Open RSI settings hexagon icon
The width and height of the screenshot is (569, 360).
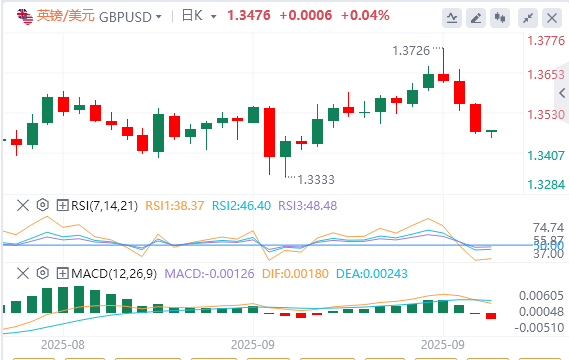pyautogui.click(x=43, y=205)
